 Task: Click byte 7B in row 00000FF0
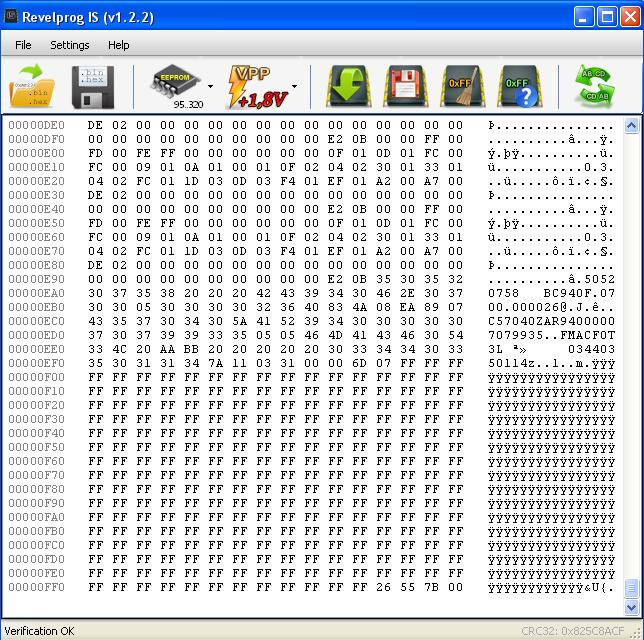[x=431, y=587]
